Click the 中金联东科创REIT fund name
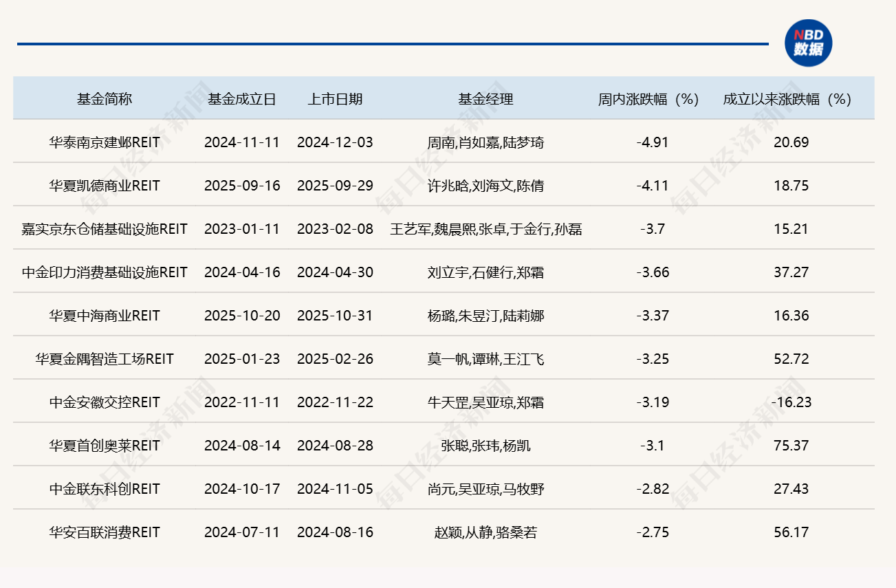The height and width of the screenshot is (588, 896). coord(105,489)
